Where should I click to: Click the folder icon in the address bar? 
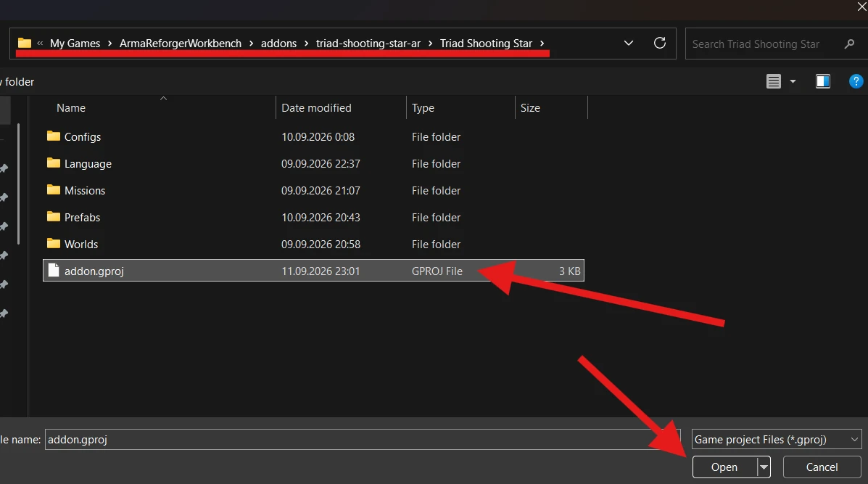(x=25, y=44)
